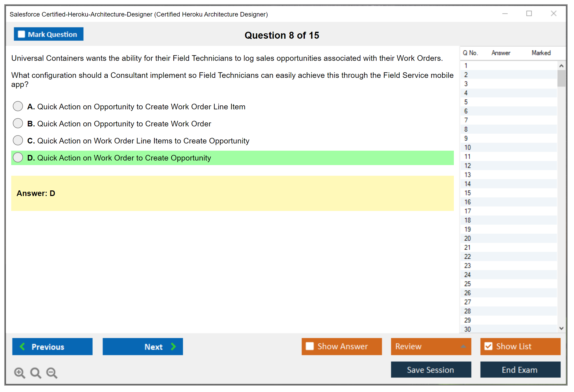574x392 pixels.
Task: Click the scroll up arrow in question list
Action: [561, 66]
